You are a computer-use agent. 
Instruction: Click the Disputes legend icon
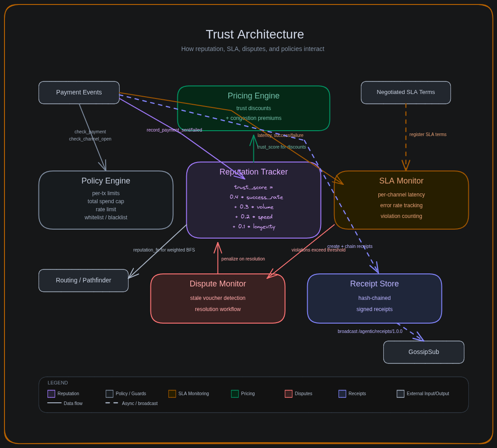coord(288,393)
